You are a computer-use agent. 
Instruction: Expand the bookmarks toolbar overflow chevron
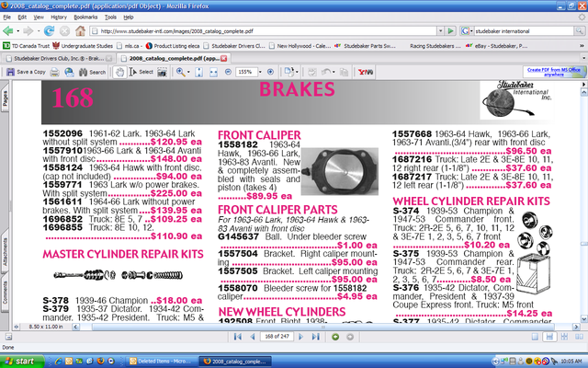point(582,46)
